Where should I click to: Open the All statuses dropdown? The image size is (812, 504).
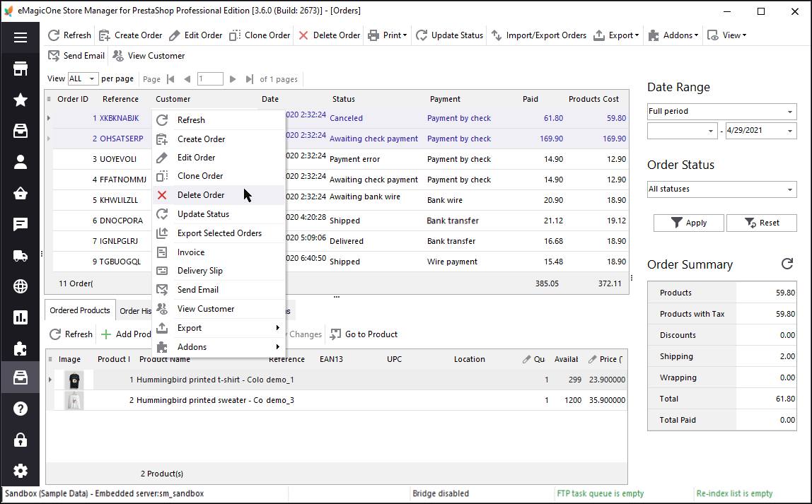tap(721, 189)
